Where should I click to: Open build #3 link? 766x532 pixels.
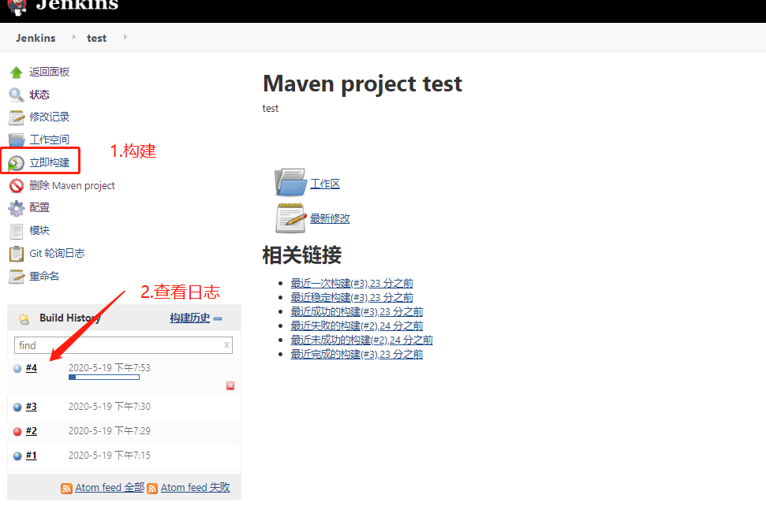32,407
